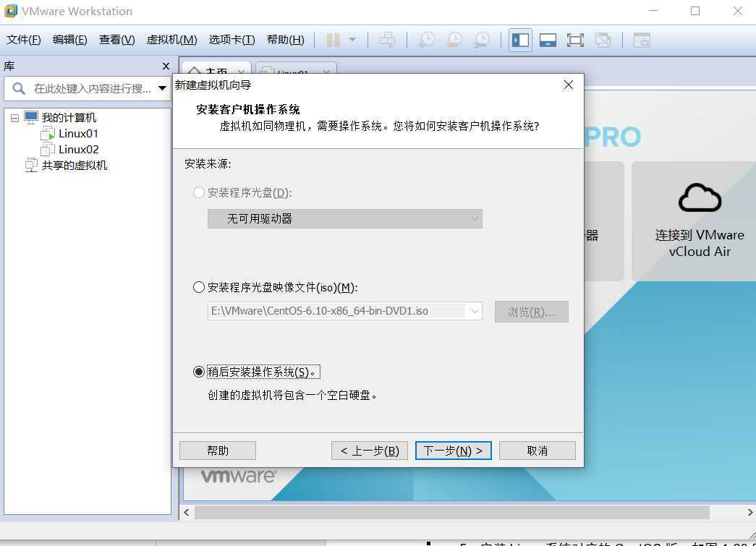Click the Unity mode toolbar icon

(603, 40)
